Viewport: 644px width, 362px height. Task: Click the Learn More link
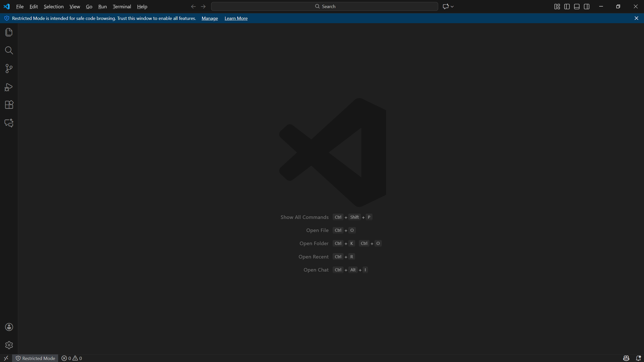point(236,18)
